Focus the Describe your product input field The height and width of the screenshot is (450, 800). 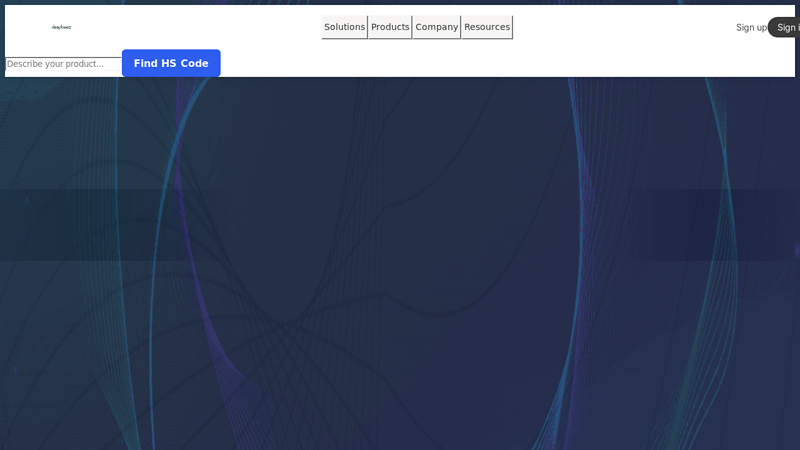[63, 64]
